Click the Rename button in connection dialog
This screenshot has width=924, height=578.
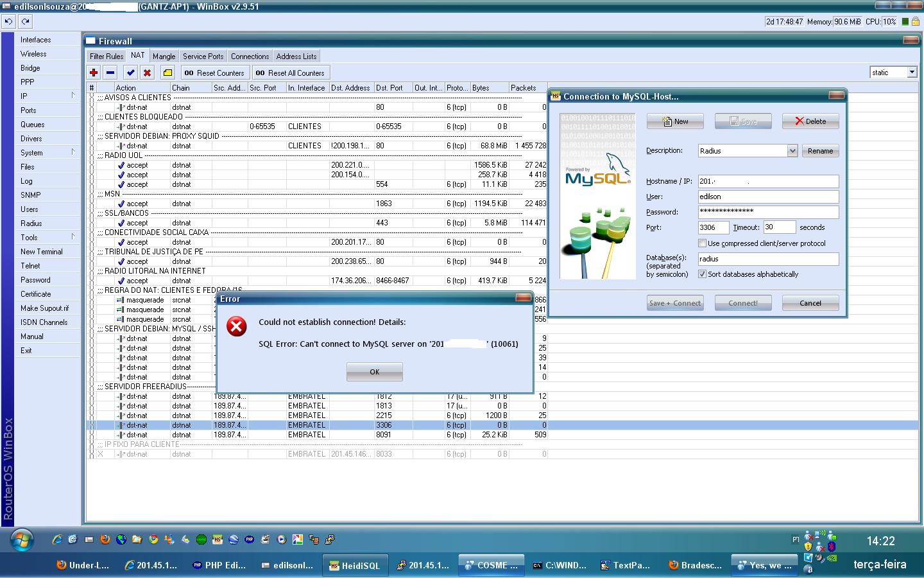pos(820,151)
